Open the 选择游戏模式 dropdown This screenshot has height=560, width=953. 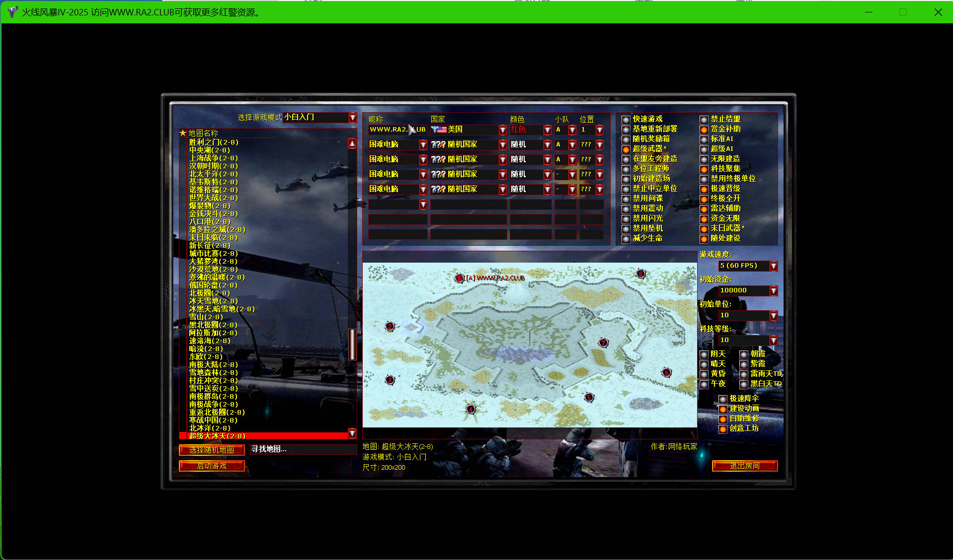(x=353, y=118)
